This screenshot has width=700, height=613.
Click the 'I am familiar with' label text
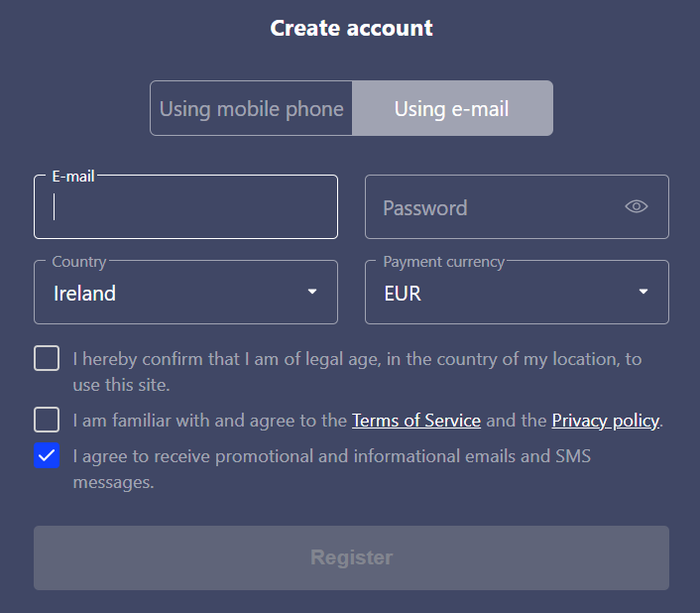210,421
